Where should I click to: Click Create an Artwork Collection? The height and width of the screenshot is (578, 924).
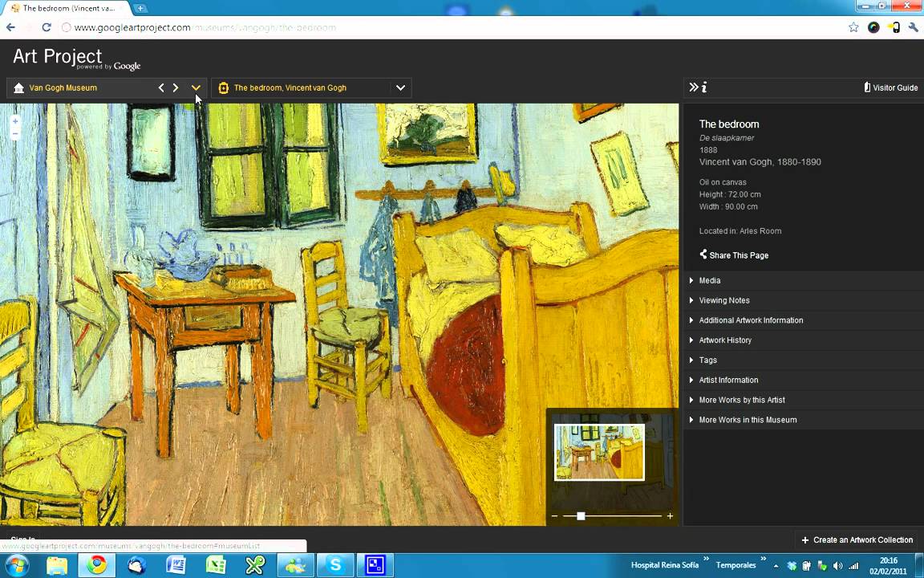coord(857,539)
